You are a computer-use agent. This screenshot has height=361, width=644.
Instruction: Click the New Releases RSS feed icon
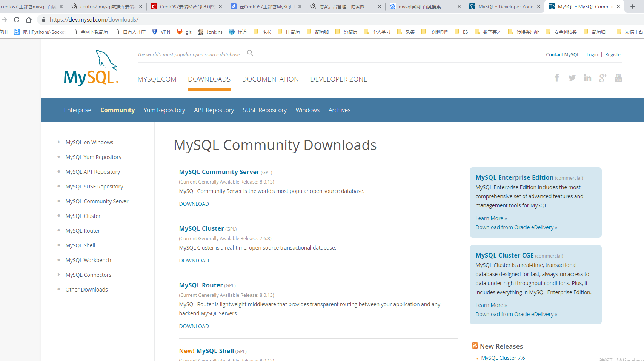[x=475, y=346]
